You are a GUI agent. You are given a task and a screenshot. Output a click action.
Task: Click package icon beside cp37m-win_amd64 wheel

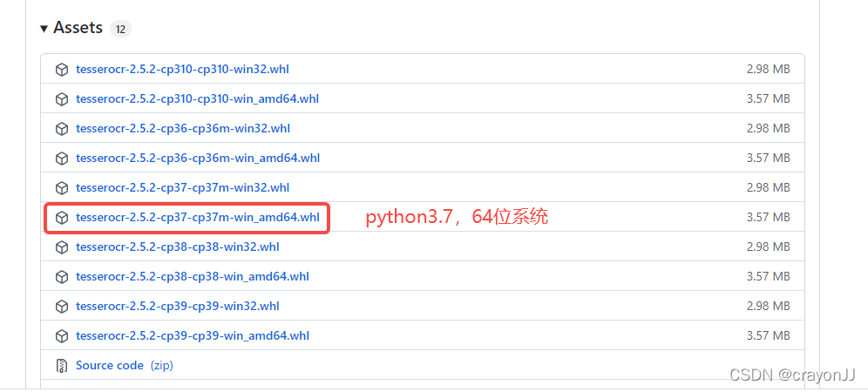[62, 218]
